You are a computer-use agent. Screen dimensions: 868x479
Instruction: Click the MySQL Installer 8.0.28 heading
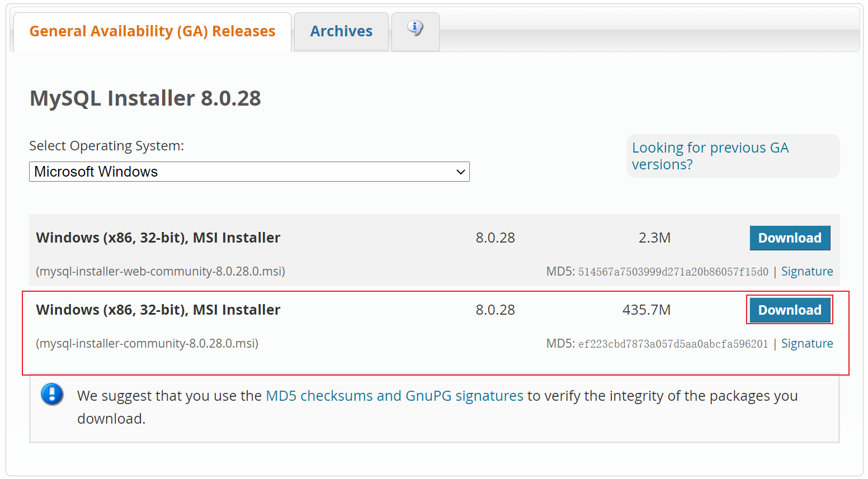click(145, 98)
